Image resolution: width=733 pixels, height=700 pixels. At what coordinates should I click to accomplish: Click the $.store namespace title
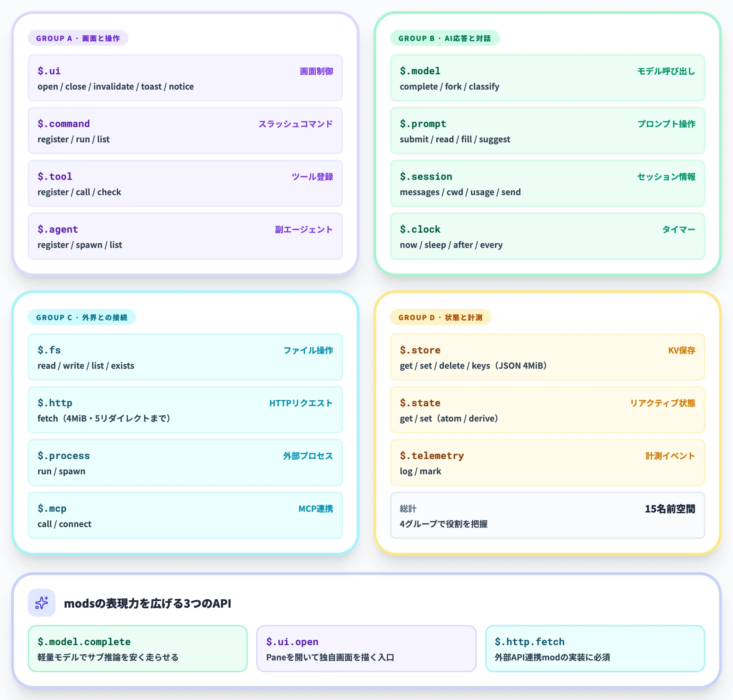420,350
